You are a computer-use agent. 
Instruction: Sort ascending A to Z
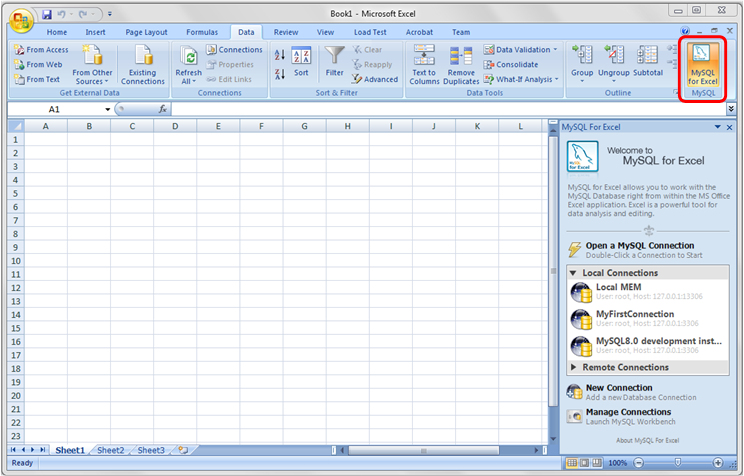pos(280,55)
